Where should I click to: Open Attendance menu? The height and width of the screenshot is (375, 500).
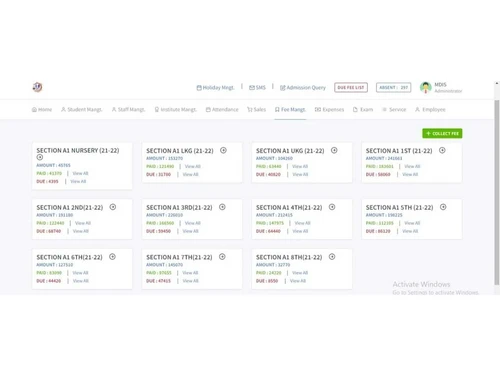(222, 109)
